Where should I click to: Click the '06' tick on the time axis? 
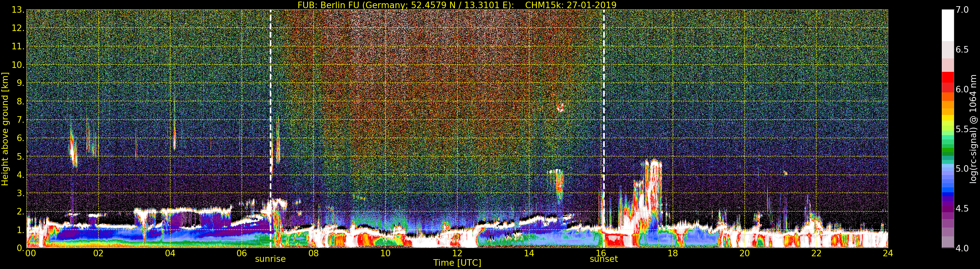coord(242,253)
